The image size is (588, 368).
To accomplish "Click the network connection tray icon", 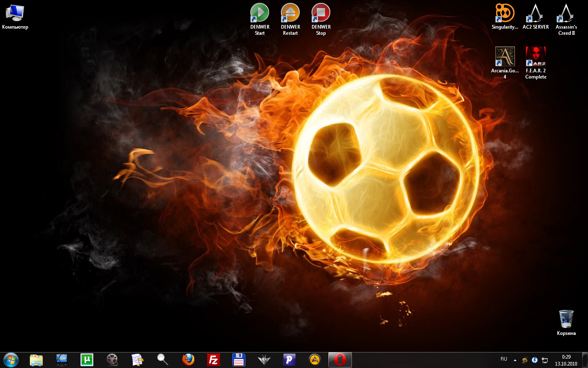I will [545, 360].
